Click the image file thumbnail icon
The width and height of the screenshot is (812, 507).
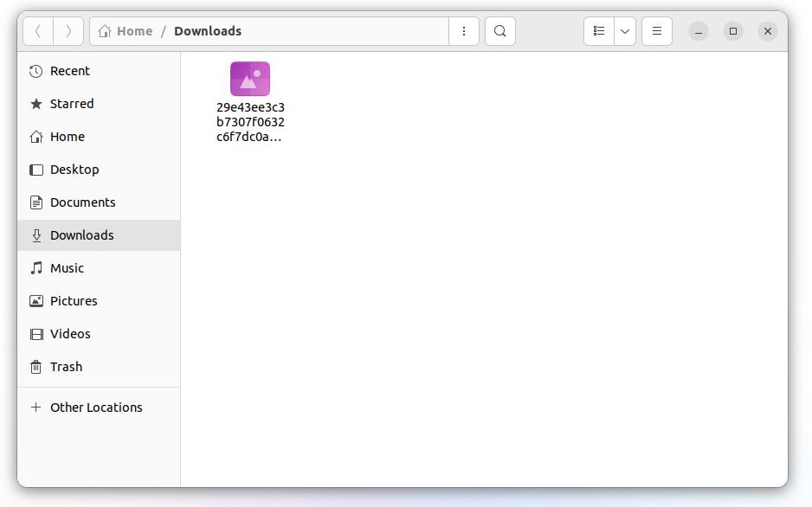click(x=250, y=79)
